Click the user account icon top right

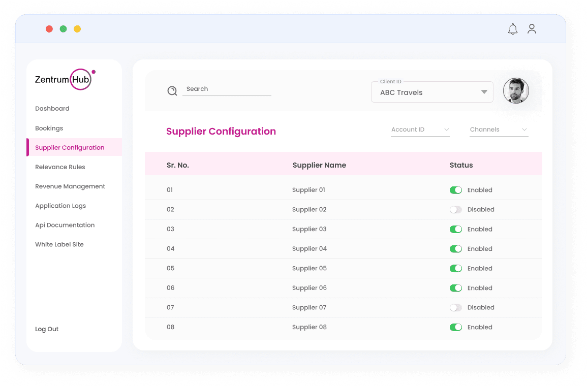[532, 29]
